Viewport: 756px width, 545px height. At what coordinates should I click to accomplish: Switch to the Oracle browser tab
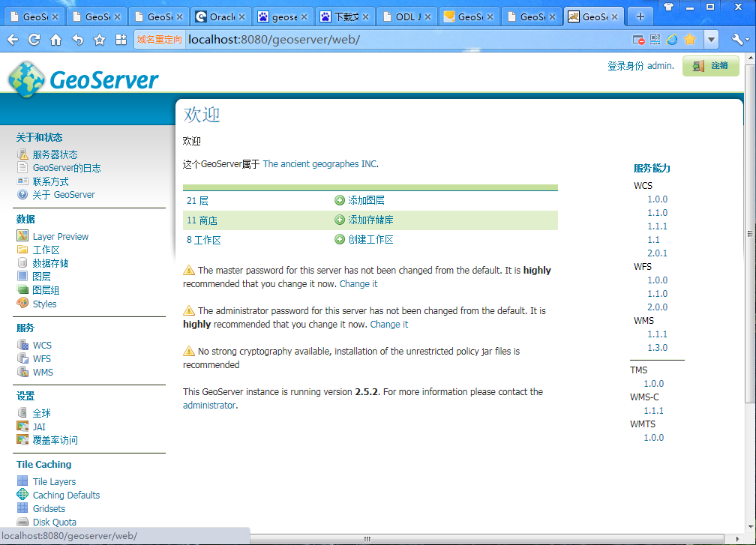(221, 16)
